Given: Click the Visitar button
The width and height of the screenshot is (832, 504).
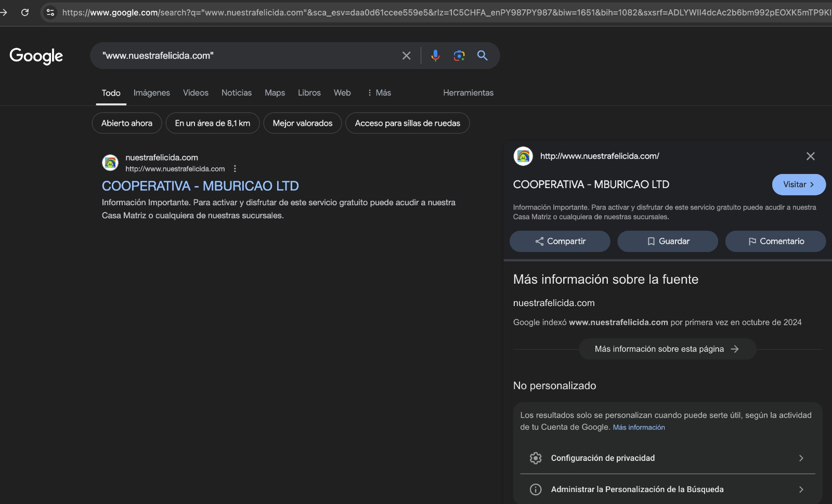Looking at the screenshot, I should 799,184.
